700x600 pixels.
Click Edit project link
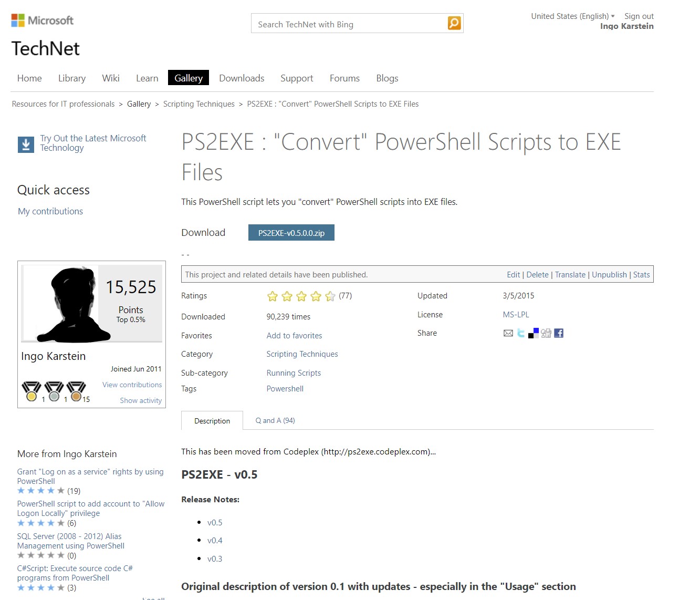tap(514, 275)
